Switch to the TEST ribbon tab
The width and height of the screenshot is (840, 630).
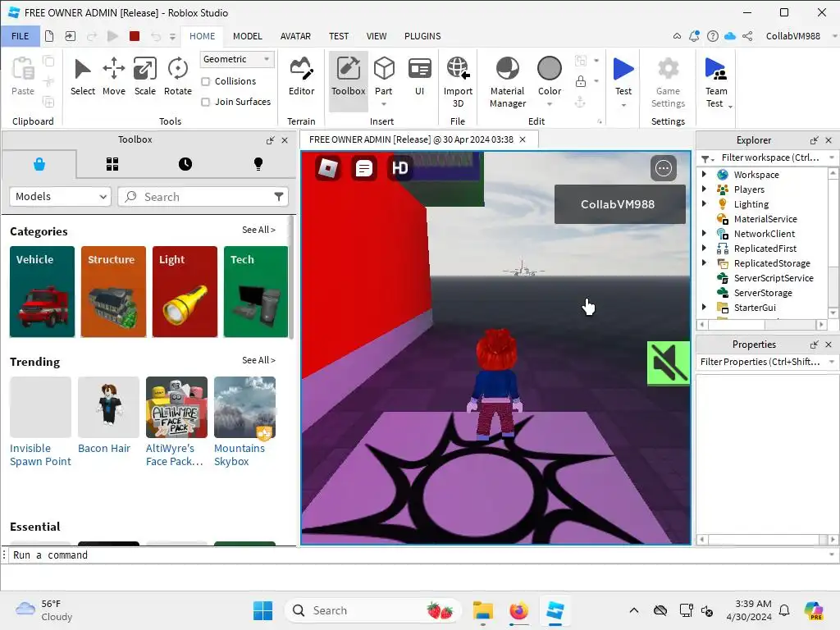339,36
